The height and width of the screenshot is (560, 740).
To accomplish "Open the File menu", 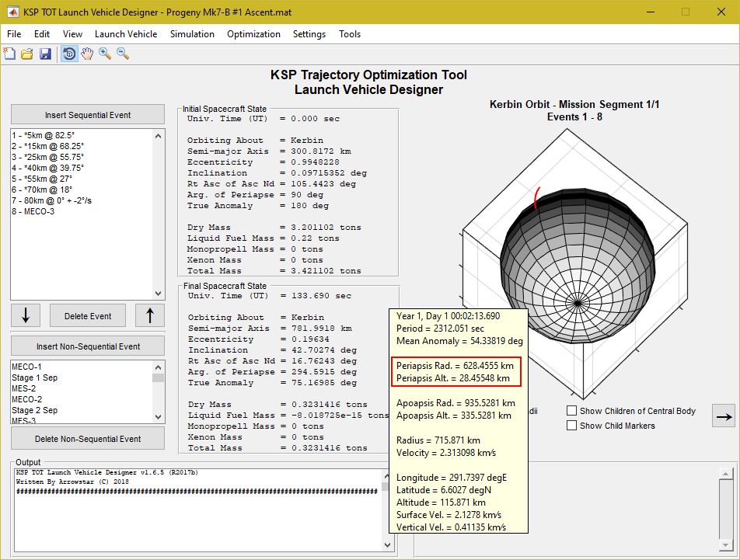I will [14, 34].
